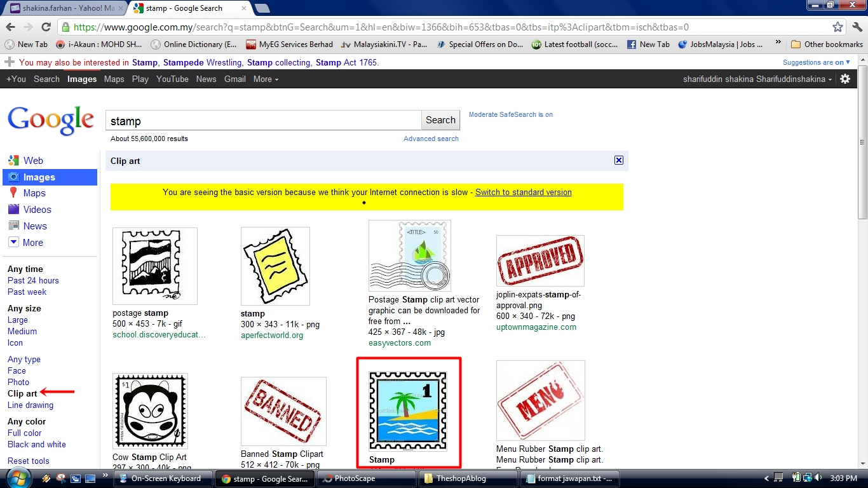Open the Cow Stamp clip art thumbnail
868x488 pixels.
[150, 410]
